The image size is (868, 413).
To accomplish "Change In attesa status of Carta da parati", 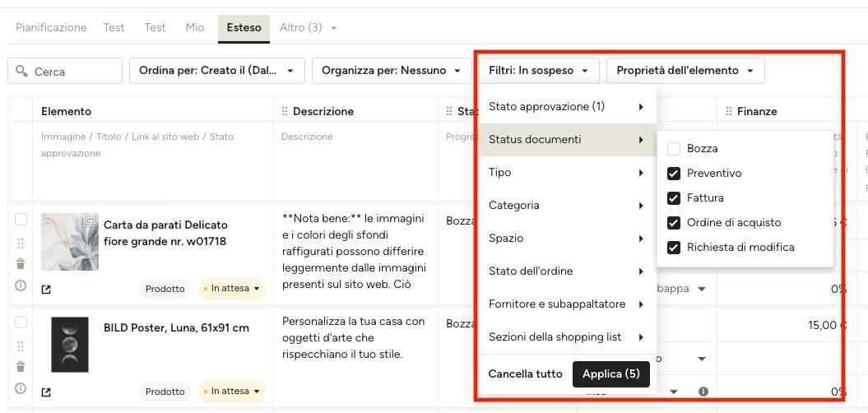I will (232, 289).
